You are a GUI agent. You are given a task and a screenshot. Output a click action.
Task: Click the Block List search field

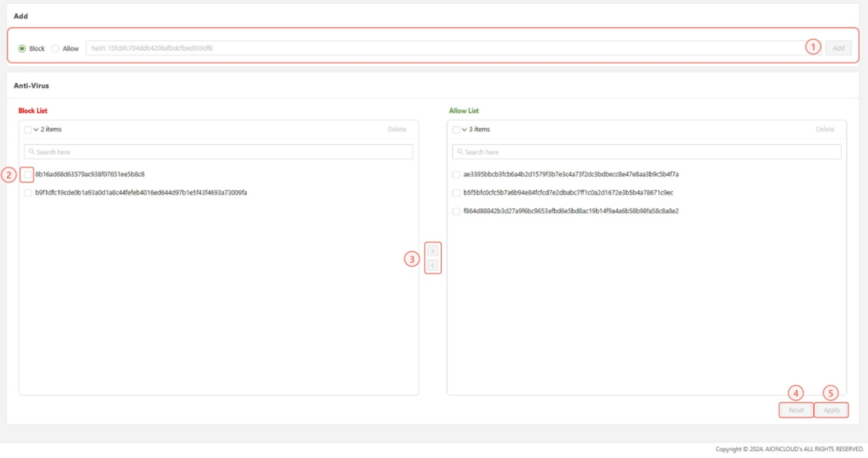[219, 152]
